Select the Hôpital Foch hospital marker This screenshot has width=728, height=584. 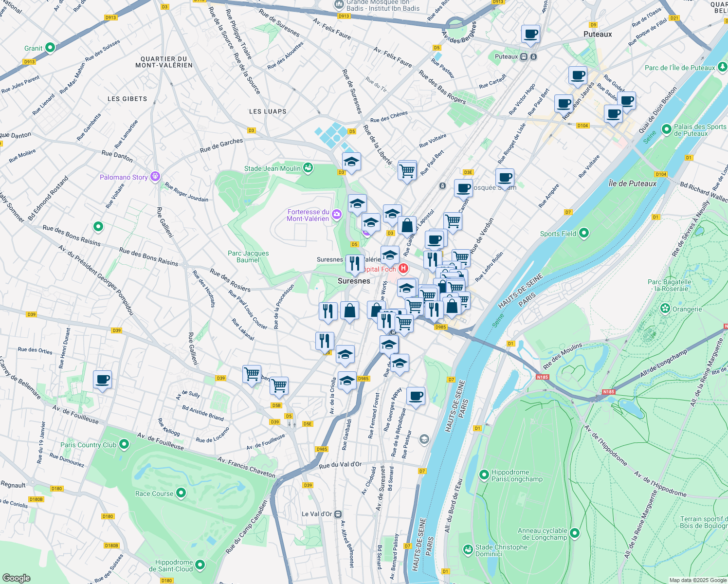click(403, 268)
